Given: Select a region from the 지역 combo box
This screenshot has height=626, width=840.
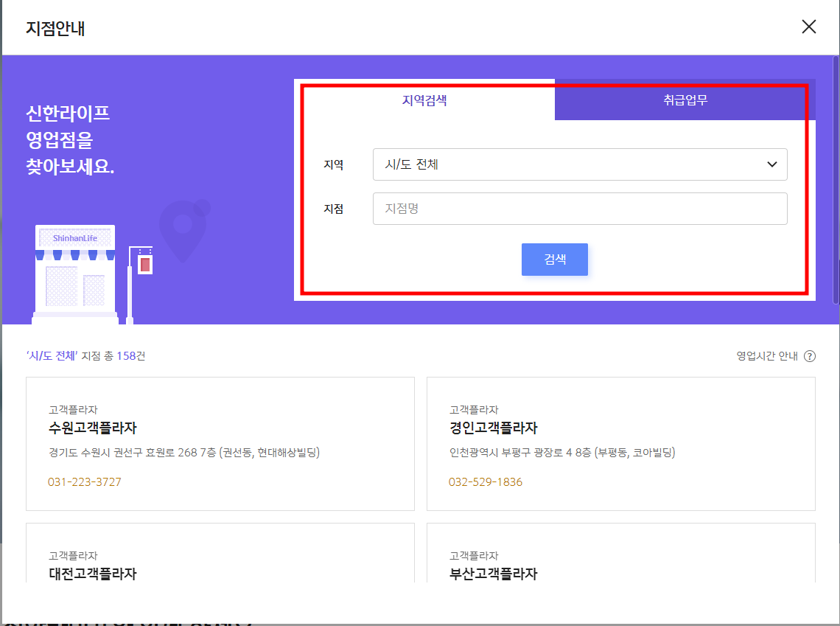Looking at the screenshot, I should (580, 164).
